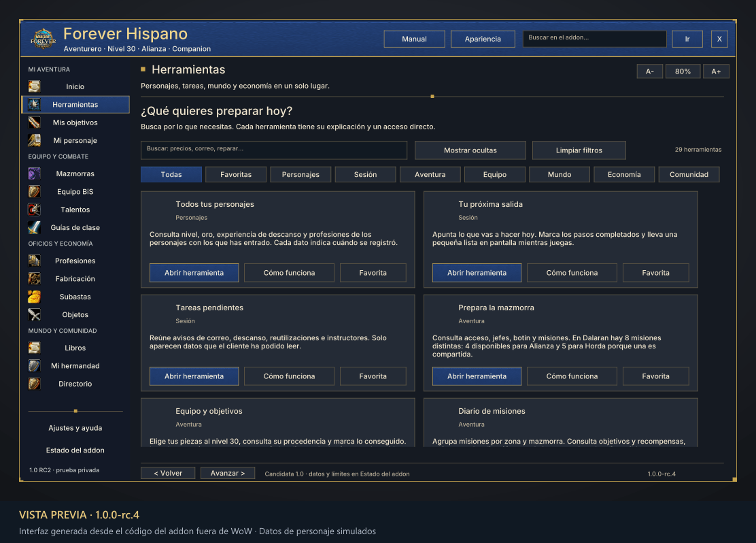Open Todos tus personajes tool
The width and height of the screenshot is (756, 543).
[x=194, y=273]
